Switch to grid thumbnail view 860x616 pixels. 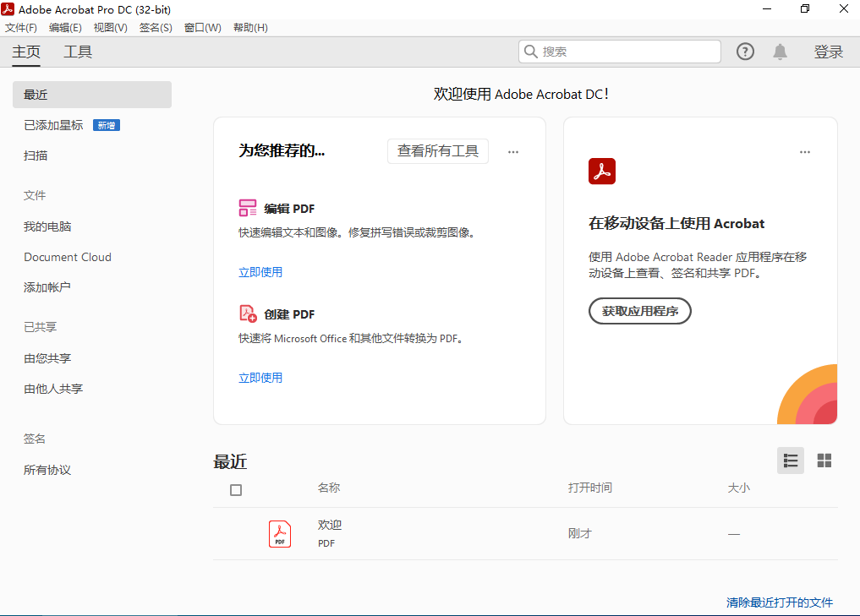[x=824, y=461]
